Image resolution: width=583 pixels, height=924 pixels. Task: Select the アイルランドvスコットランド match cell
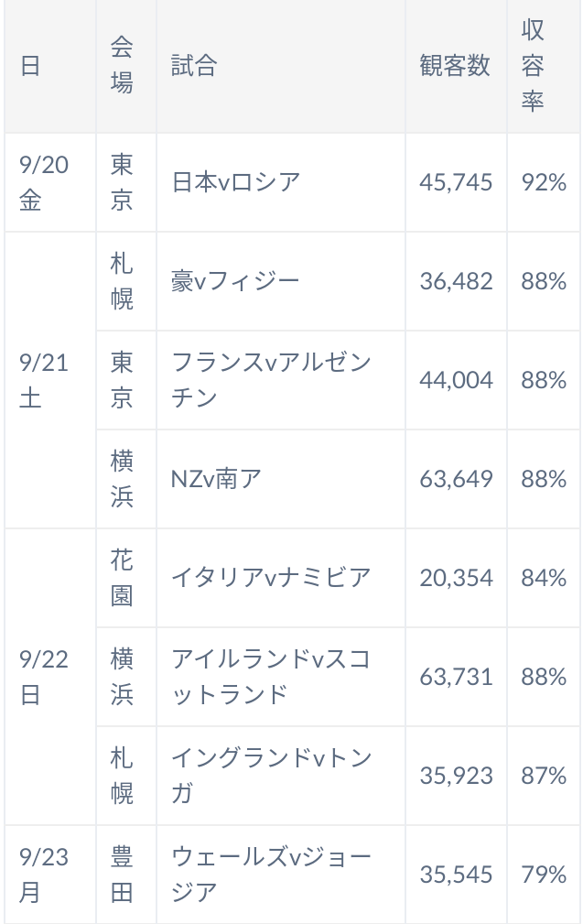pyautogui.click(x=281, y=677)
